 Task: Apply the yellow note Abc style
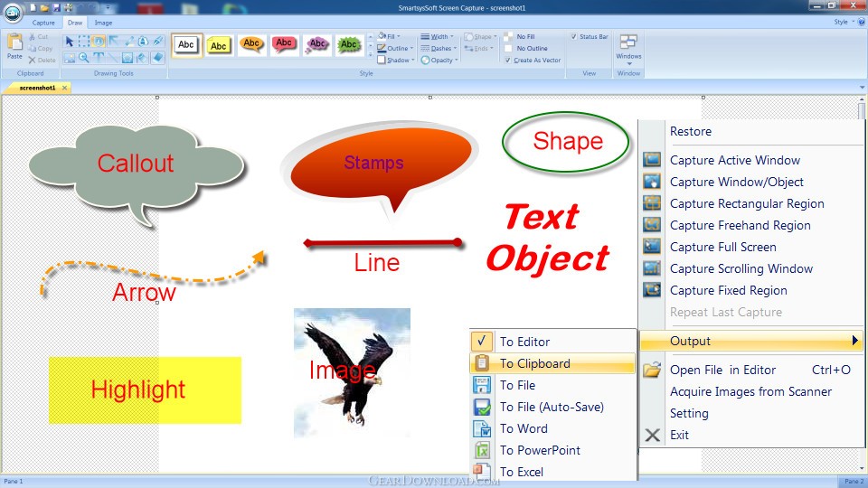tap(218, 45)
